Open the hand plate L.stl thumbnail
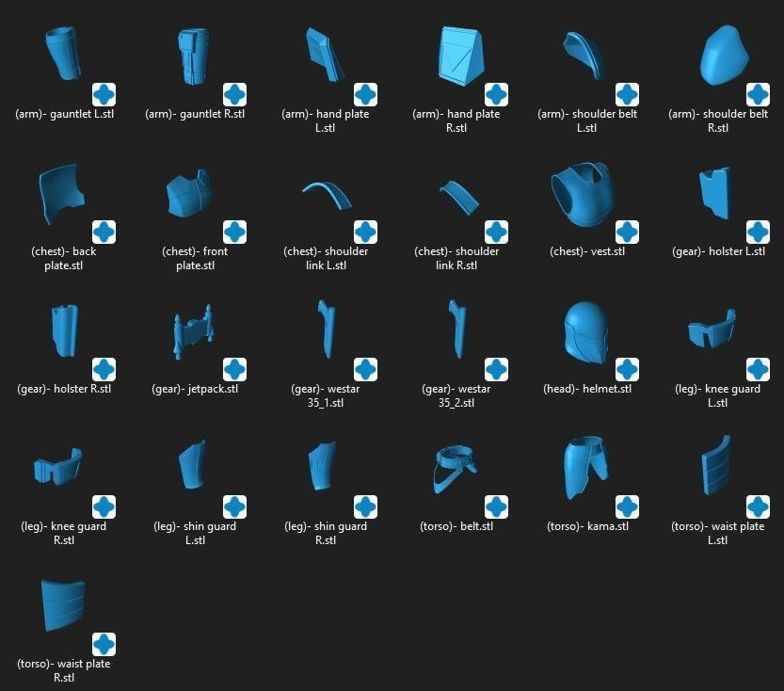Screen dimensions: 784x691 click(324, 54)
